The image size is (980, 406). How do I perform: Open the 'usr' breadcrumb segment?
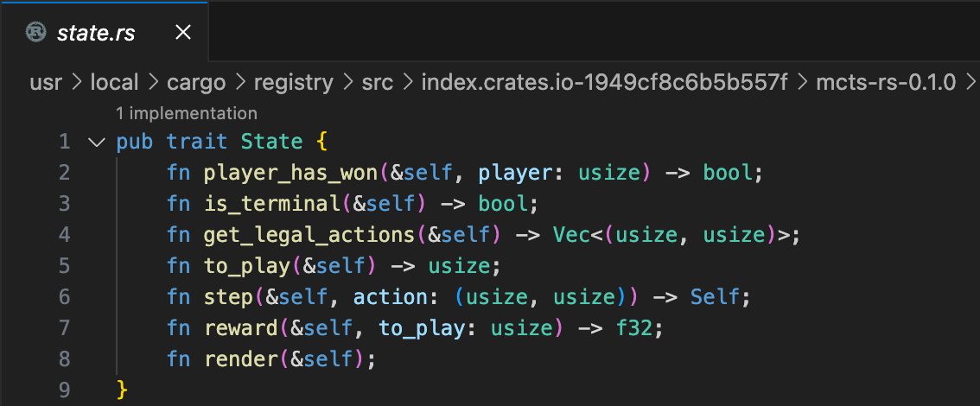pos(46,82)
